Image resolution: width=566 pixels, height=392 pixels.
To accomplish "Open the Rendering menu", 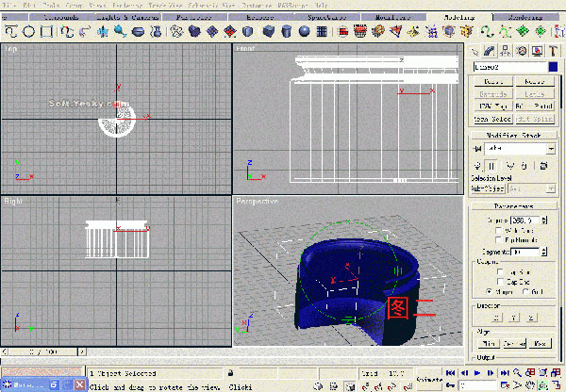I will pos(126,6).
